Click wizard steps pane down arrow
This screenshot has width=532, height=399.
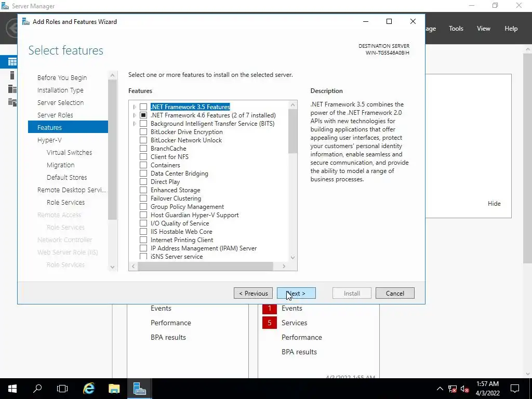[113, 267]
